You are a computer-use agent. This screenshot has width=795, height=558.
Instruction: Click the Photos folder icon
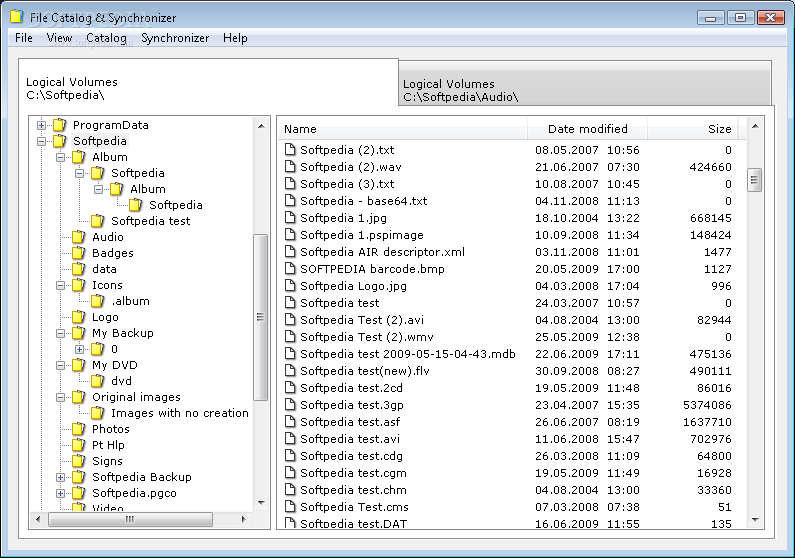point(79,429)
